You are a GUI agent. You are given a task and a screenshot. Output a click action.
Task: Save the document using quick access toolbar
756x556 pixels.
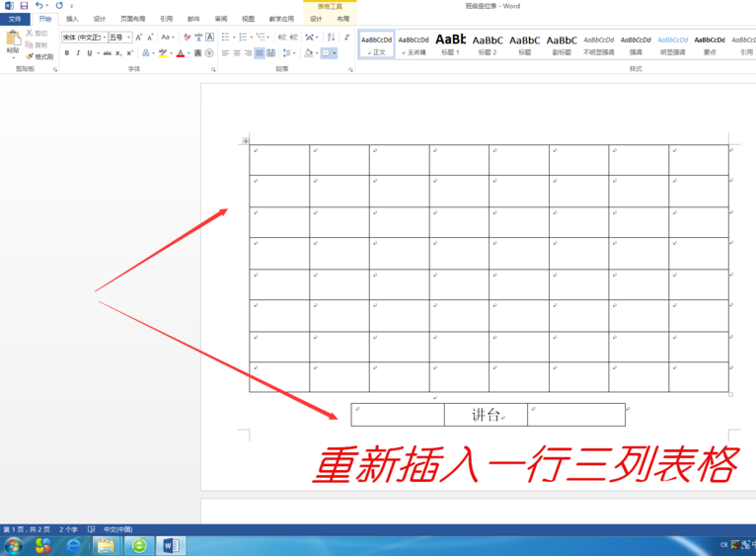pyautogui.click(x=24, y=6)
